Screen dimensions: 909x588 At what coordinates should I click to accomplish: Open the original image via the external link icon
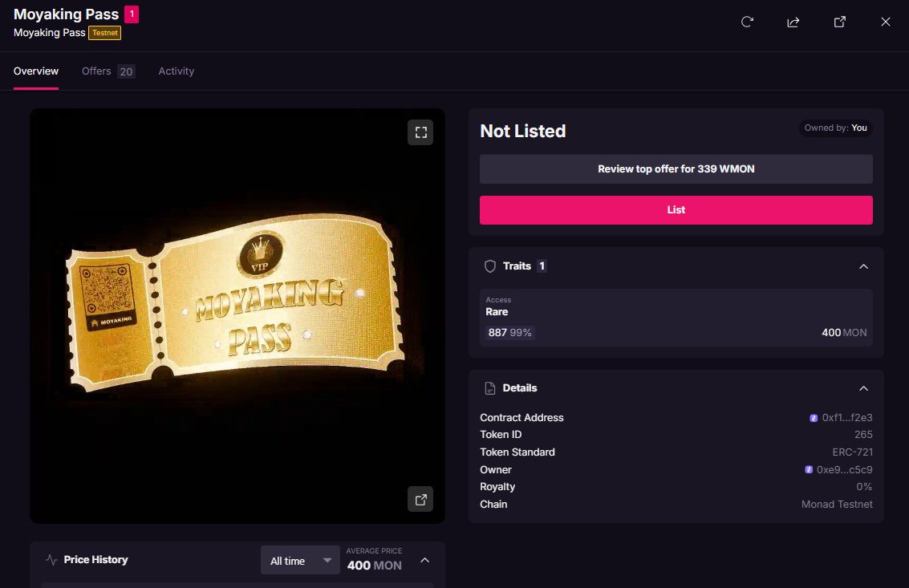point(421,499)
